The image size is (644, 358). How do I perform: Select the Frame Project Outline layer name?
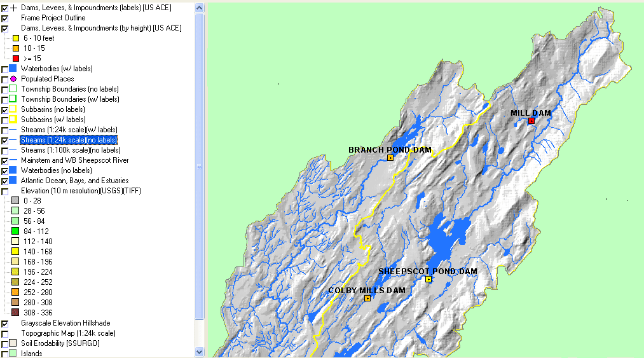53,18
